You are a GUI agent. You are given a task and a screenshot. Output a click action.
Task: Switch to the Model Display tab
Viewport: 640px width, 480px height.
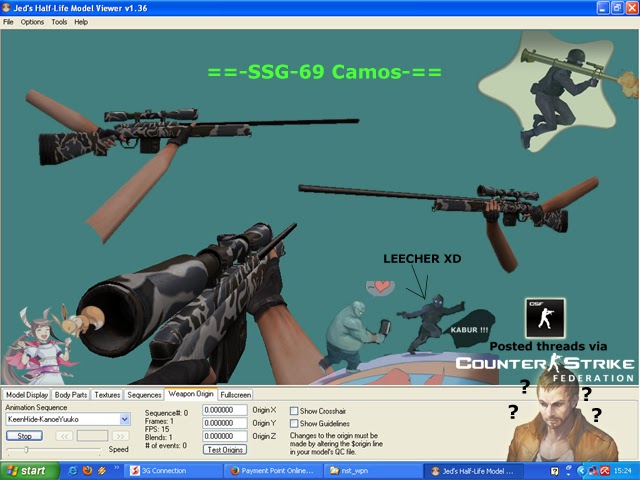pyautogui.click(x=27, y=395)
